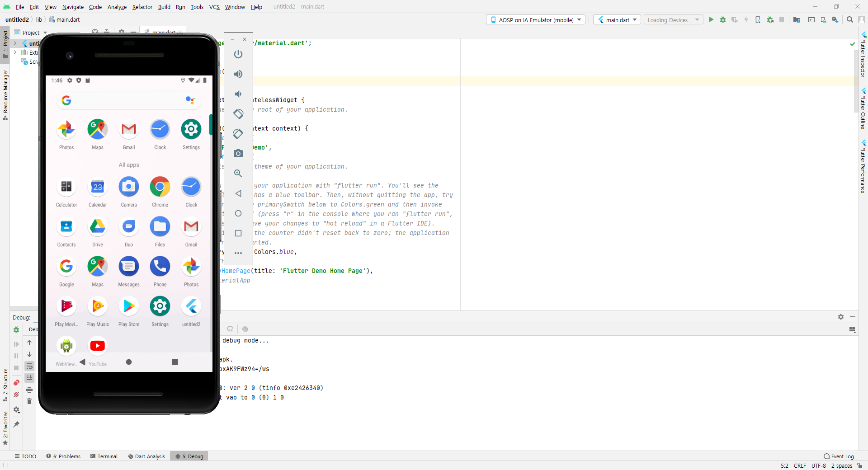Print the debug console output

coord(29,390)
